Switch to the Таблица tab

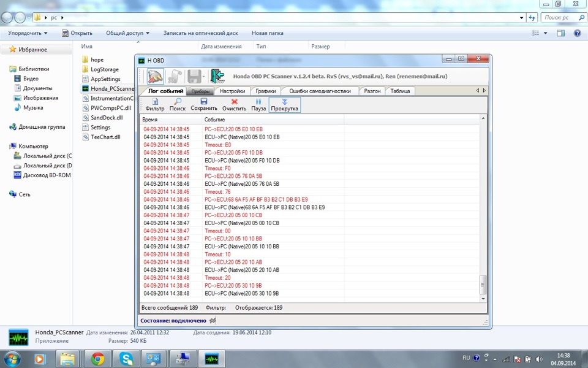point(400,91)
